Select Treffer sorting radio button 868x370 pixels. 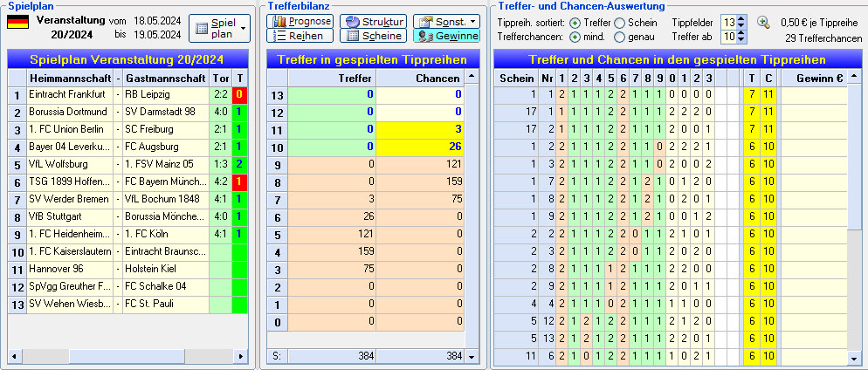[575, 23]
